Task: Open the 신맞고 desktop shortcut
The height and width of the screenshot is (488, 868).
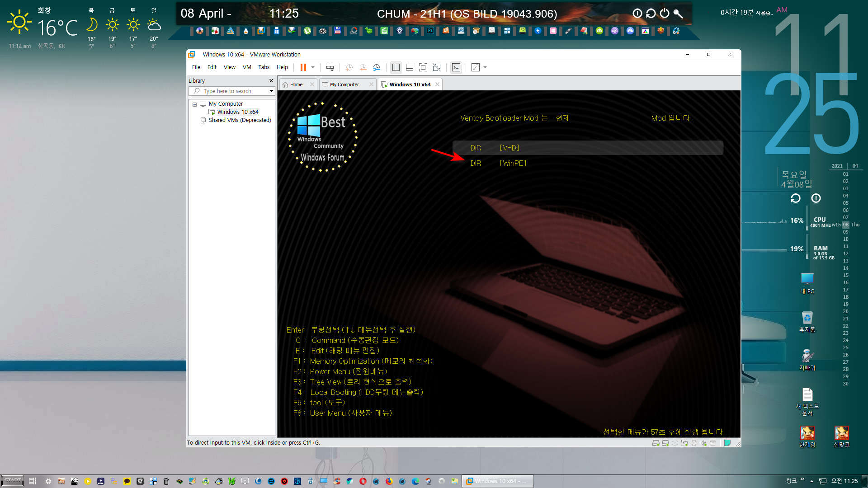Action: [x=841, y=436]
